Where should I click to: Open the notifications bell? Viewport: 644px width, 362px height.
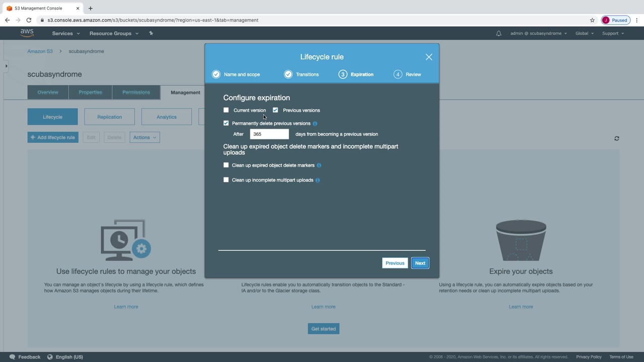pos(499,33)
